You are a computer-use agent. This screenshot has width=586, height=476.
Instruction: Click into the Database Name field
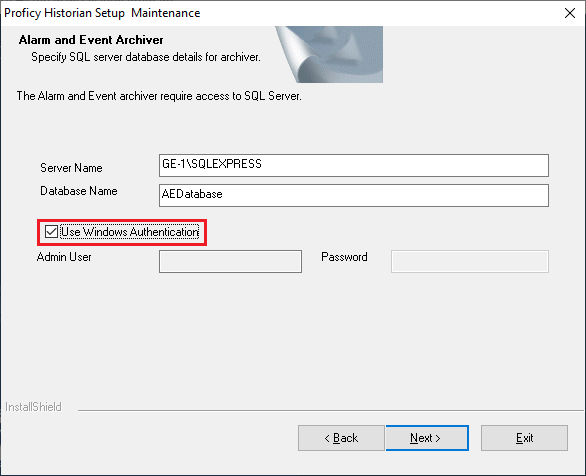click(354, 195)
